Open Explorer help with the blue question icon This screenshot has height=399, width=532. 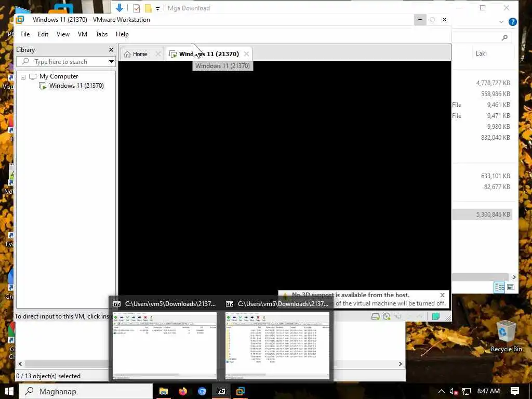[x=513, y=22]
